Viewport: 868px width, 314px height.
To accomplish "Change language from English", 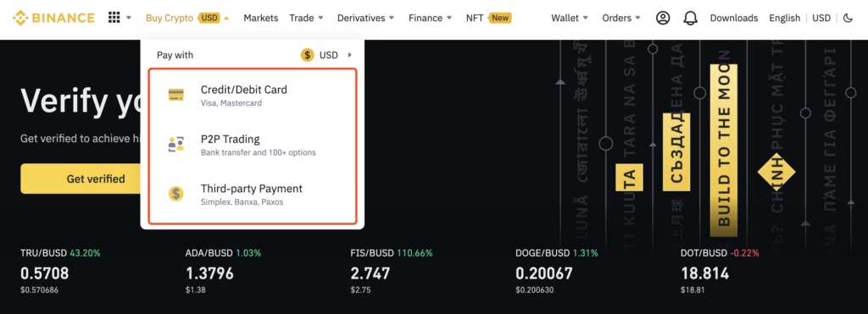I will pyautogui.click(x=784, y=18).
